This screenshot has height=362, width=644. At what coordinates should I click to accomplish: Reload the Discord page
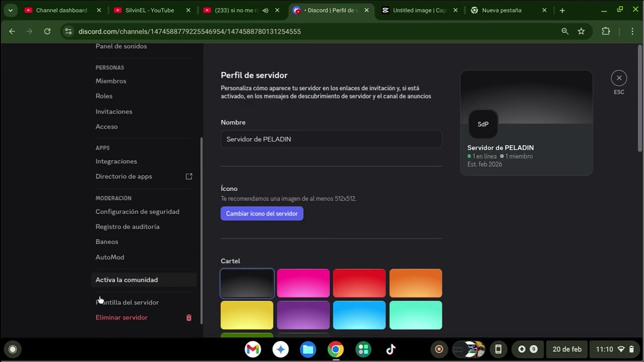point(47,31)
